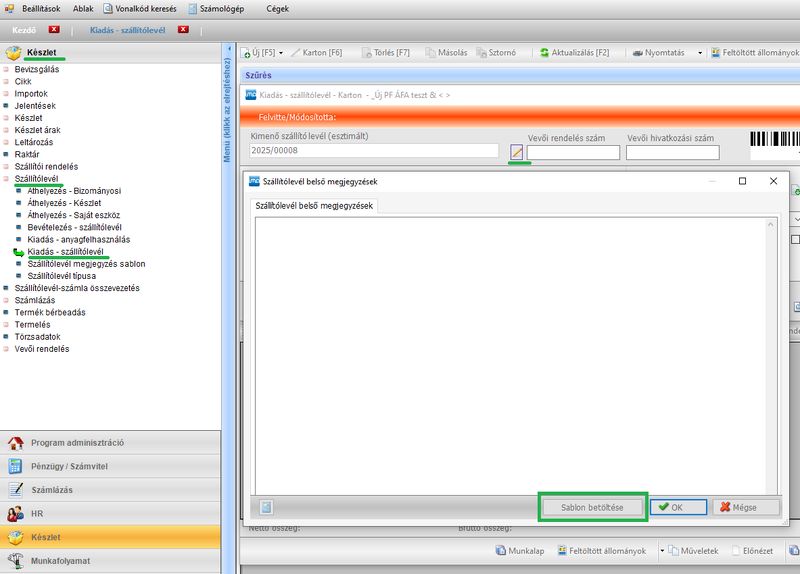Click the Aktualizálás refresh icon
The height and width of the screenshot is (574, 800).
544,52
